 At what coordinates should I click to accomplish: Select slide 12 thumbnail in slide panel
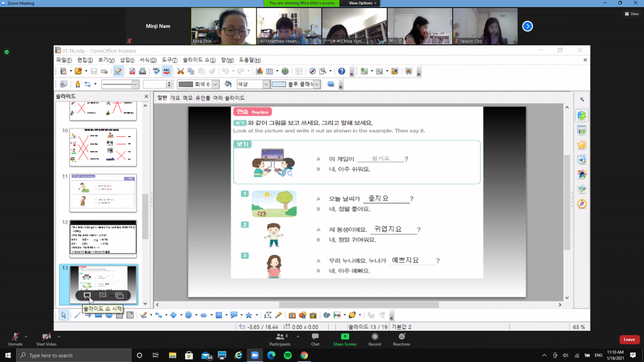[103, 239]
